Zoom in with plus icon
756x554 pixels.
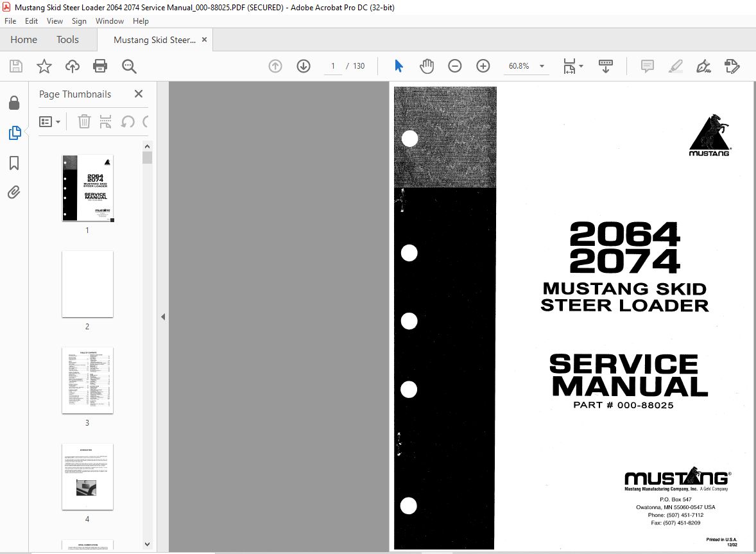click(x=483, y=66)
